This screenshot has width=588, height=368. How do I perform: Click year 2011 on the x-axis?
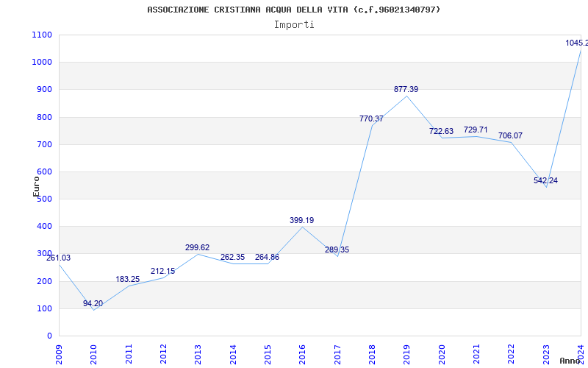pos(129,352)
